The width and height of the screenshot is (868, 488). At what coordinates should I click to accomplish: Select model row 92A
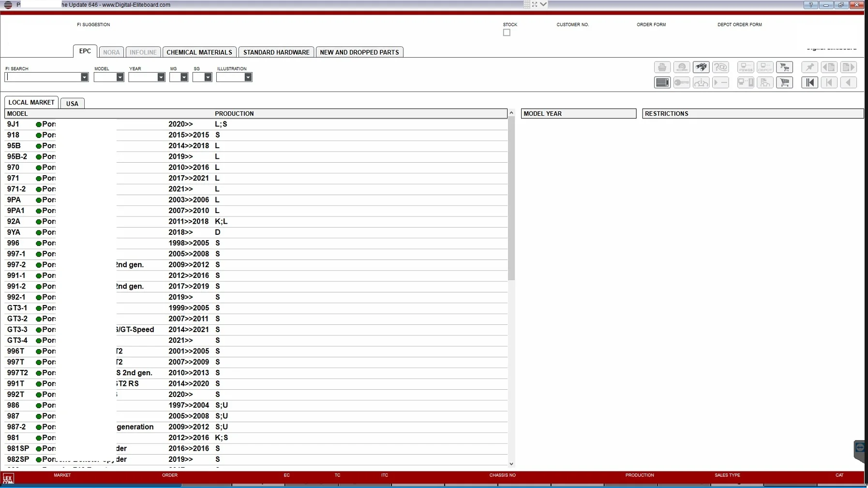click(256, 222)
